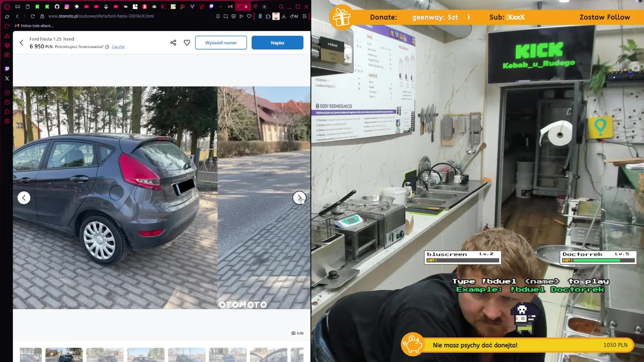This screenshot has width=644, height=362.
Task: Open X in the Opera sidebar
Action: click(7, 78)
